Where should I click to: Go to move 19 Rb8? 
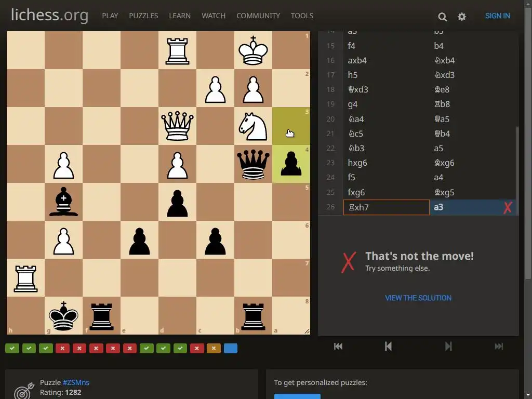point(473,104)
